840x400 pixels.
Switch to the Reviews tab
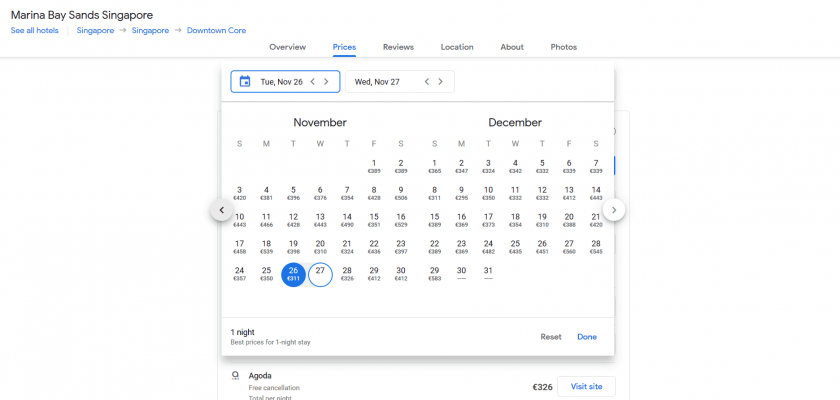click(x=398, y=47)
